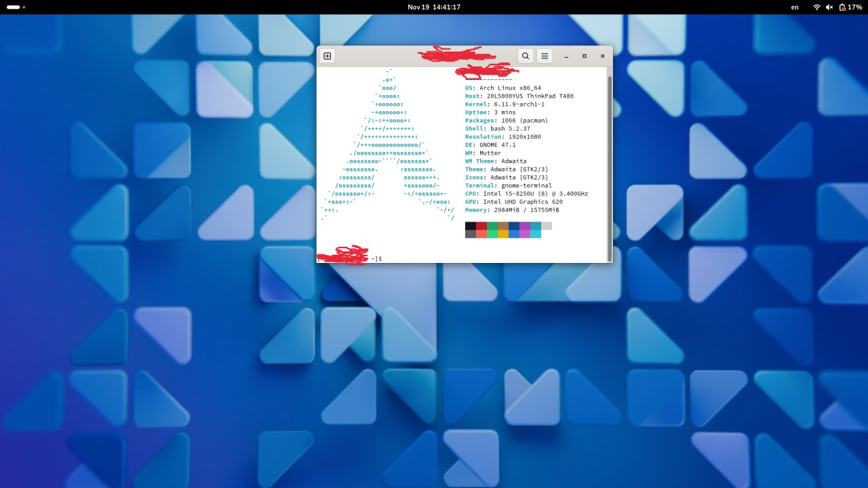Open a new terminal tab

[328, 56]
